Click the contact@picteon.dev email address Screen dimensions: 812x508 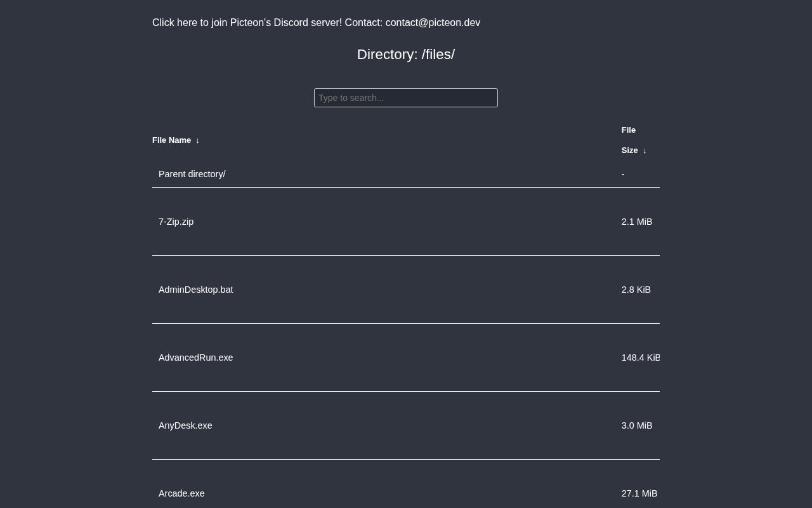click(x=433, y=23)
